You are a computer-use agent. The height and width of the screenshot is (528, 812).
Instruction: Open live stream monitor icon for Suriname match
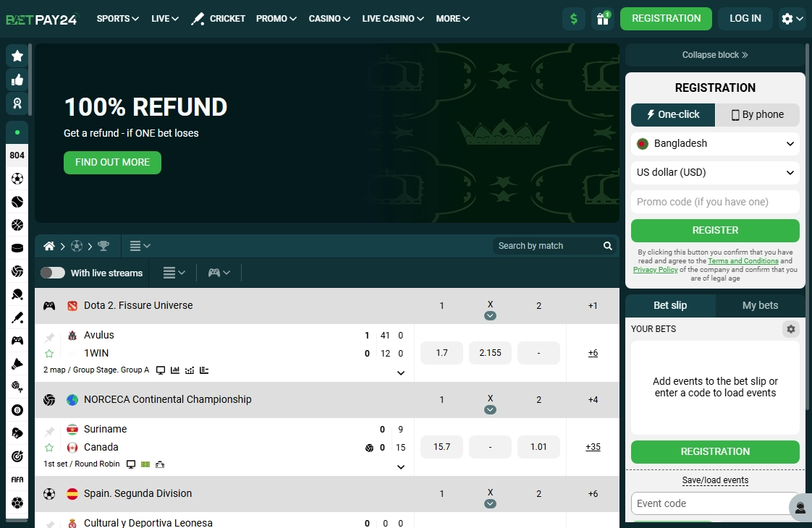tap(131, 464)
